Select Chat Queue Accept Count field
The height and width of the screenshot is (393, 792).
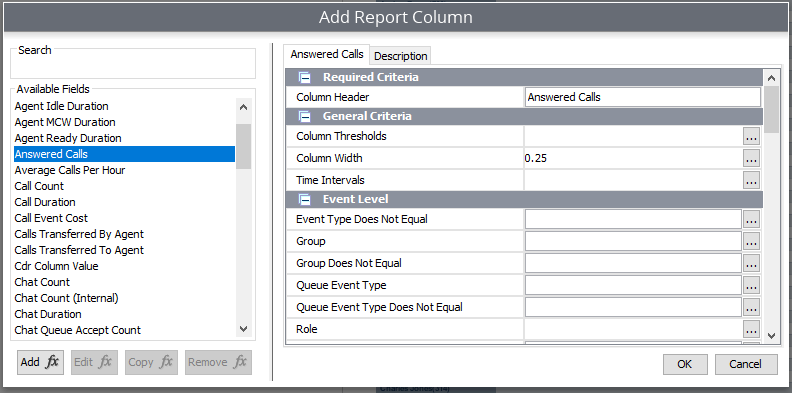(124, 330)
